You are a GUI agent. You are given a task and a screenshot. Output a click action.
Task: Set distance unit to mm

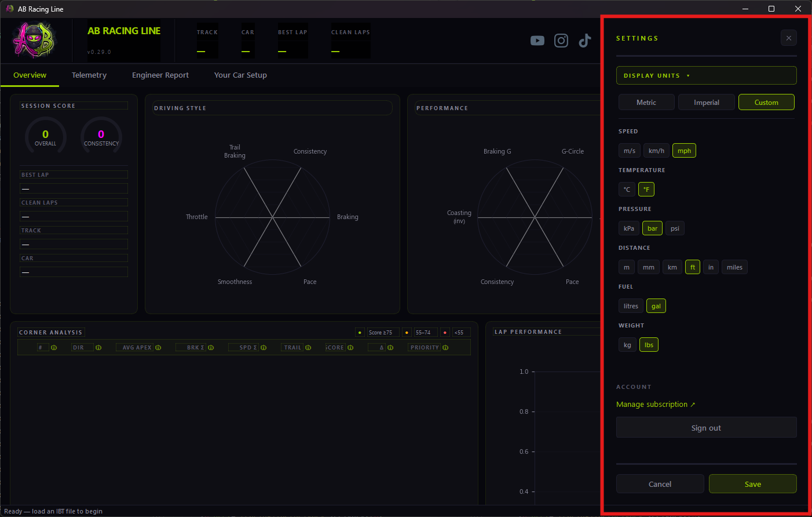649,267
